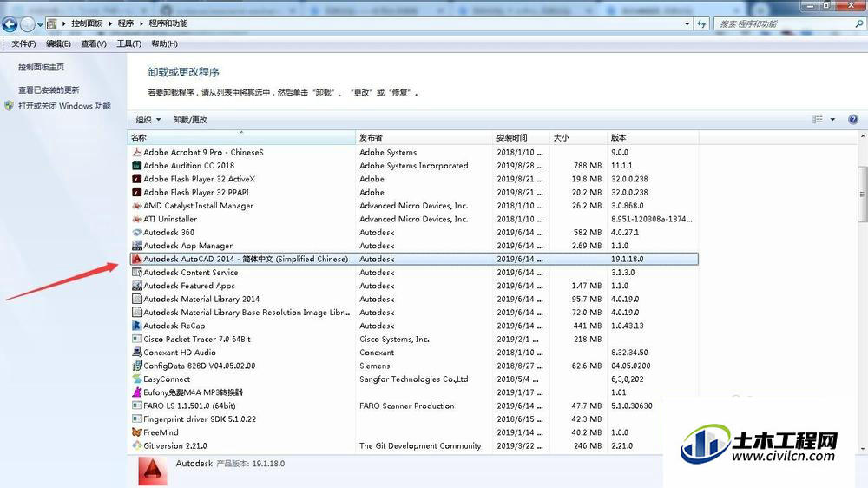The width and height of the screenshot is (868, 488).
Task: Open 控制面板主页 link
Action: point(41,67)
